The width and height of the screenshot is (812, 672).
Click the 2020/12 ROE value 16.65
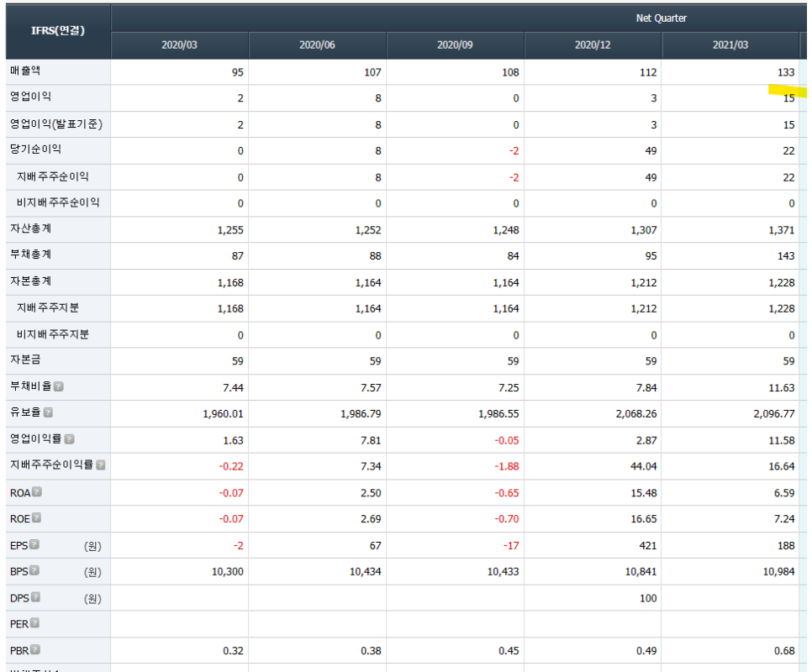pyautogui.click(x=644, y=519)
